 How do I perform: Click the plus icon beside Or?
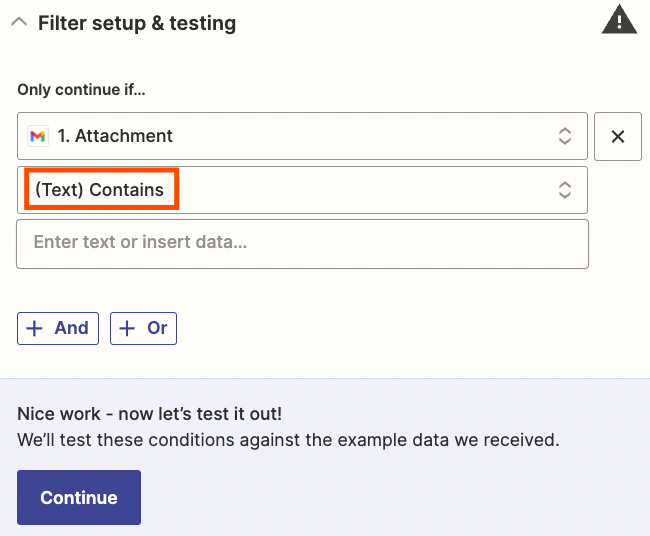tap(128, 328)
